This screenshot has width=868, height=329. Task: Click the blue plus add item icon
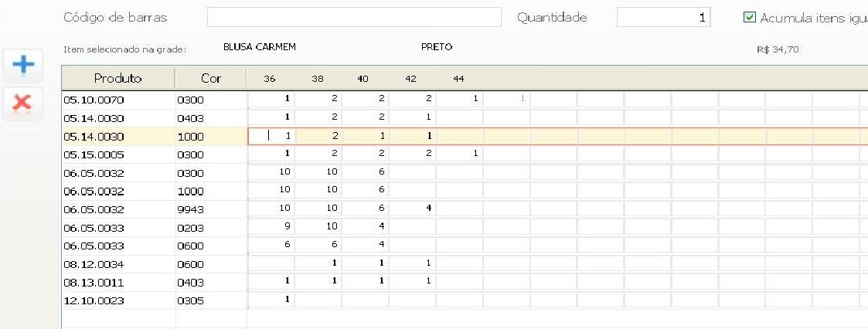[x=24, y=65]
